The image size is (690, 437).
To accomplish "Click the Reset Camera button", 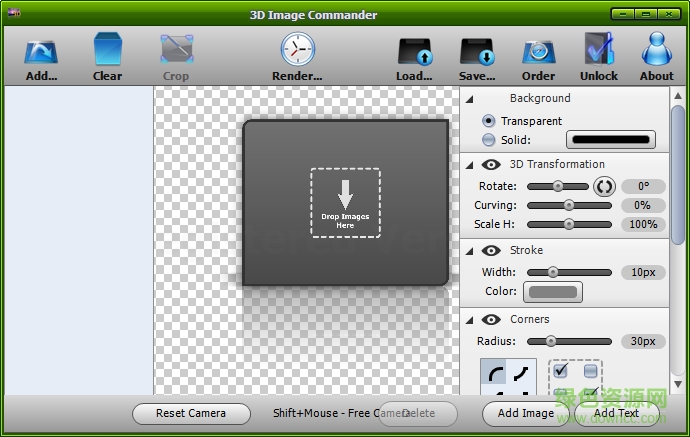I will [x=191, y=414].
